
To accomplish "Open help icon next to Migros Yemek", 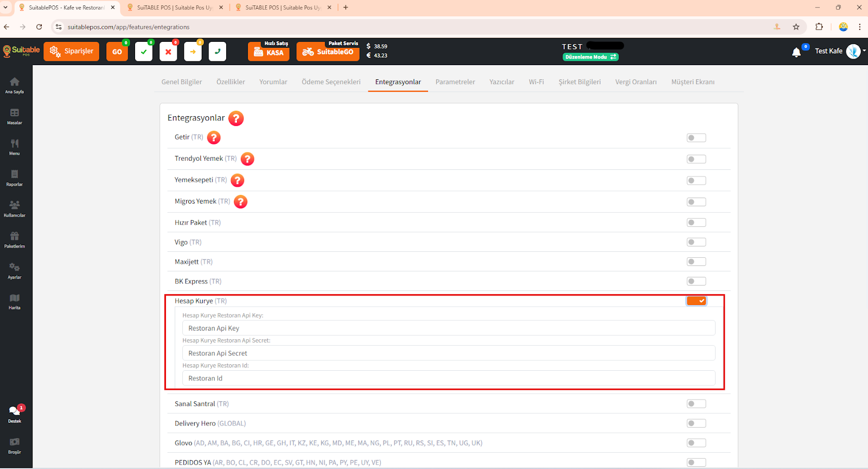I will (x=241, y=201).
